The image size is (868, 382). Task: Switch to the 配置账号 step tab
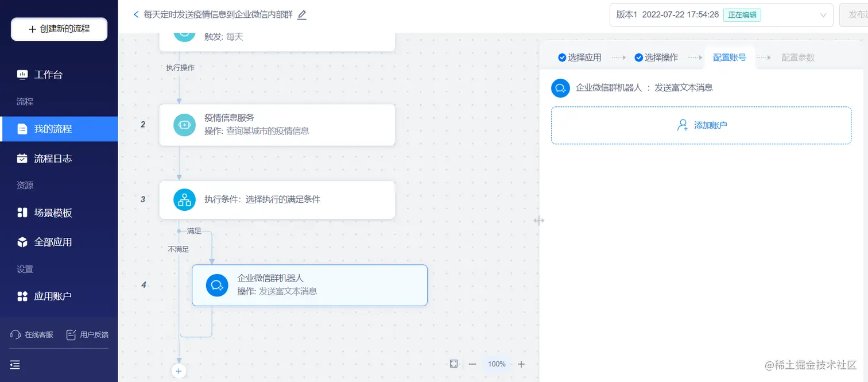click(730, 57)
